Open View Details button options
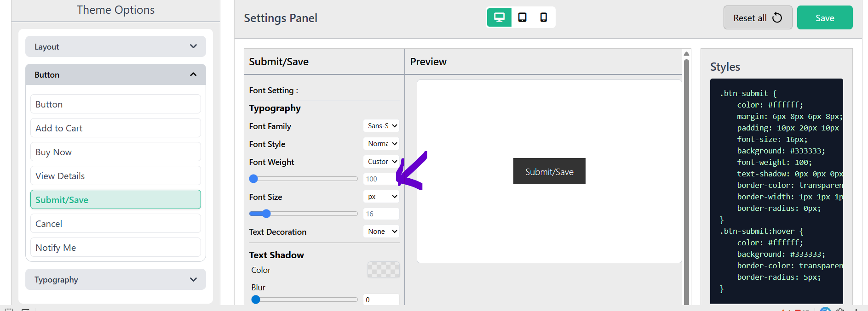This screenshot has height=311, width=868. pos(115,175)
